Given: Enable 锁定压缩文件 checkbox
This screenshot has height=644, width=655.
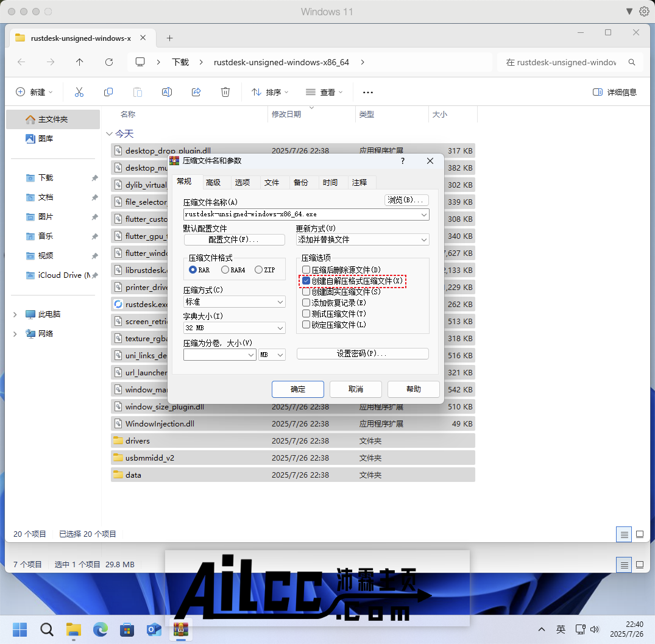Looking at the screenshot, I should tap(306, 325).
